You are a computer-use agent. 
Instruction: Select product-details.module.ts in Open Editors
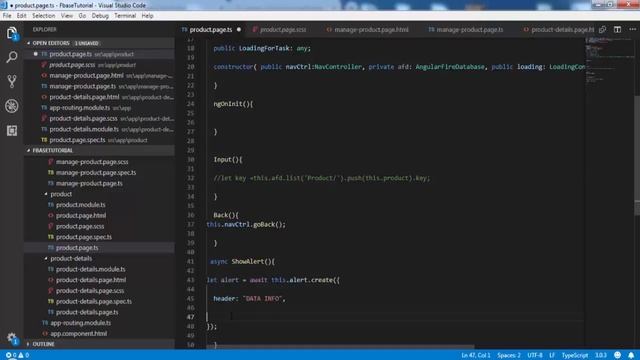(x=100, y=129)
